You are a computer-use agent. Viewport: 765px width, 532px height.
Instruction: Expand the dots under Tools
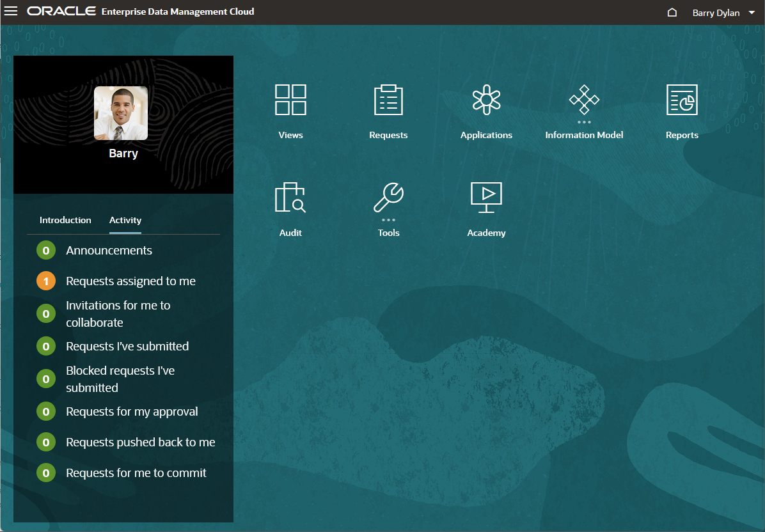pos(388,220)
